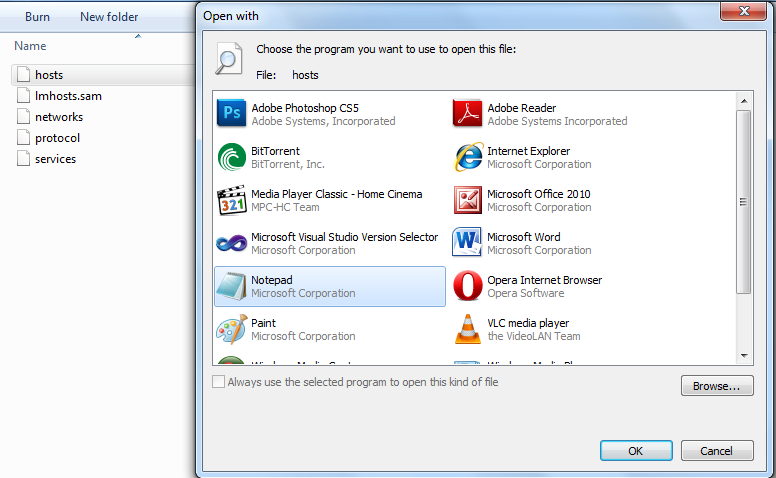Click the services file icon
This screenshot has width=776, height=478.
(x=23, y=158)
